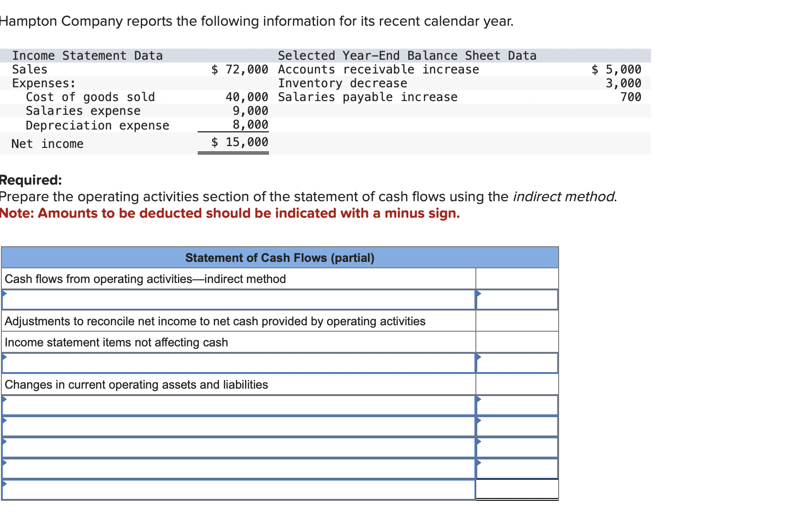This screenshot has width=800, height=532.
Task: Click 'Salaries expense' label
Action: coord(83,111)
